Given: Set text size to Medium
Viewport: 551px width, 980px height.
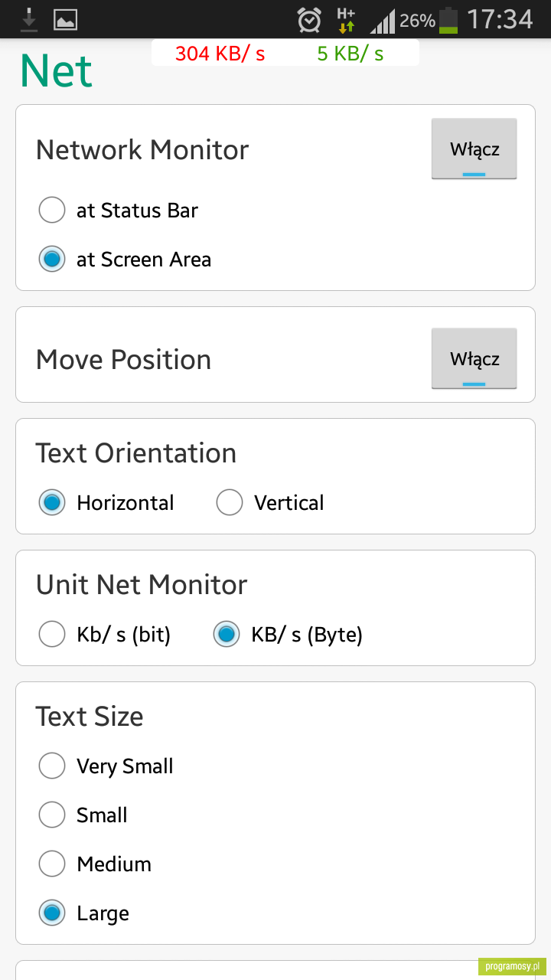Looking at the screenshot, I should [95, 864].
